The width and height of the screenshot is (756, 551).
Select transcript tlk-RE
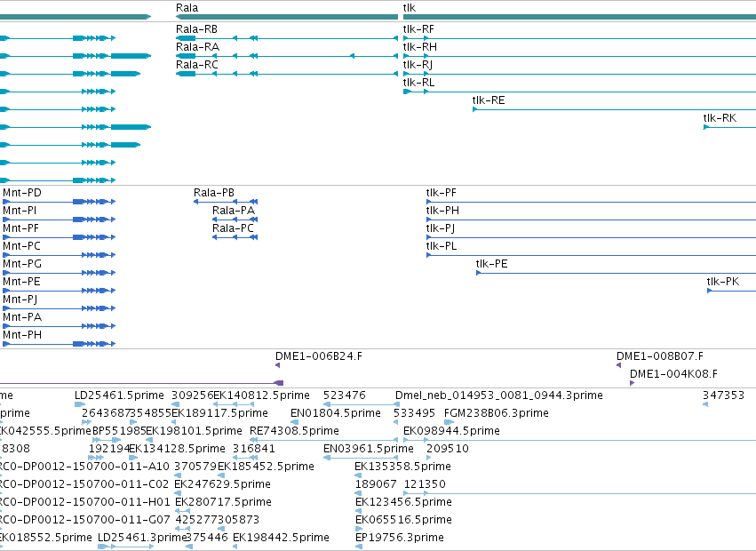pyautogui.click(x=489, y=100)
